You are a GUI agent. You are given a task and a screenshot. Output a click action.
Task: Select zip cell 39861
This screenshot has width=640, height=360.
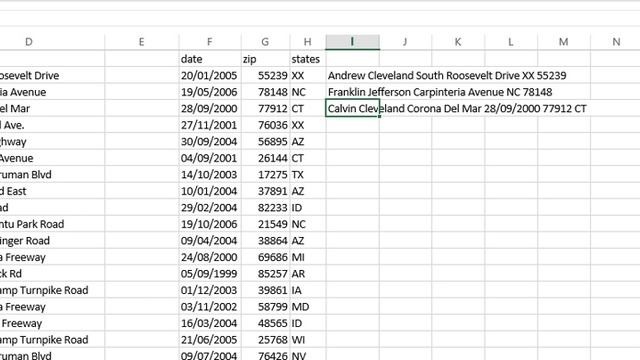[265, 290]
